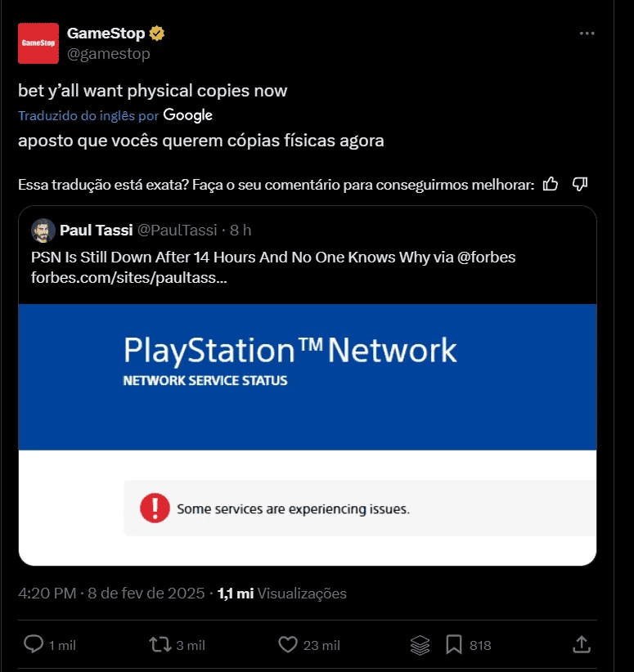The width and height of the screenshot is (634, 672).
Task: Click the reply comment icon
Action: pos(34,645)
